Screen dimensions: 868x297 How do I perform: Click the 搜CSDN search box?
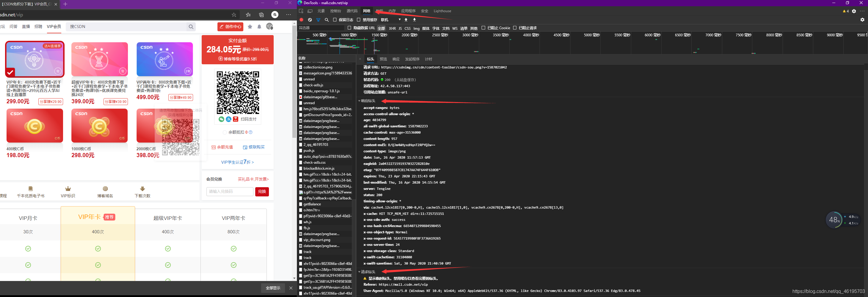coord(126,26)
